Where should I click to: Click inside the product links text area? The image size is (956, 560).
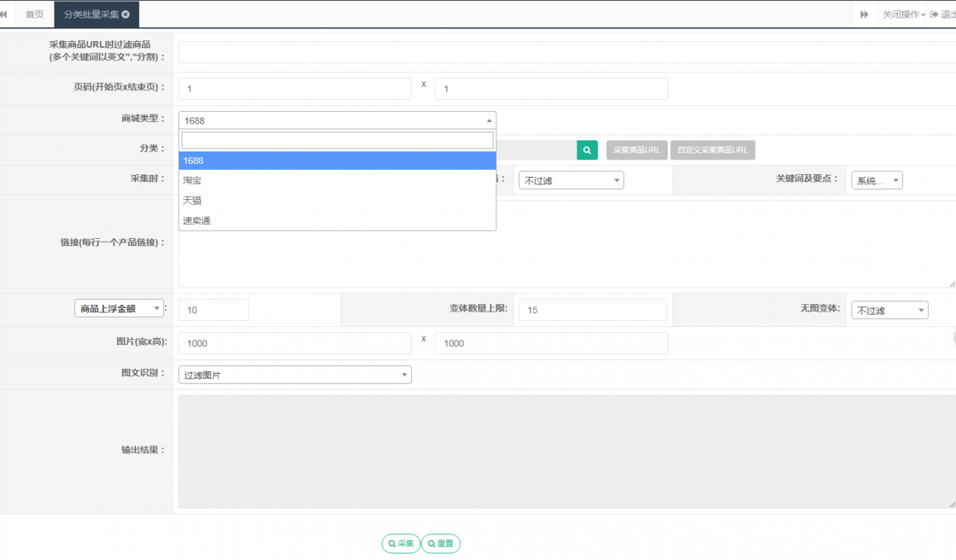coord(567,244)
